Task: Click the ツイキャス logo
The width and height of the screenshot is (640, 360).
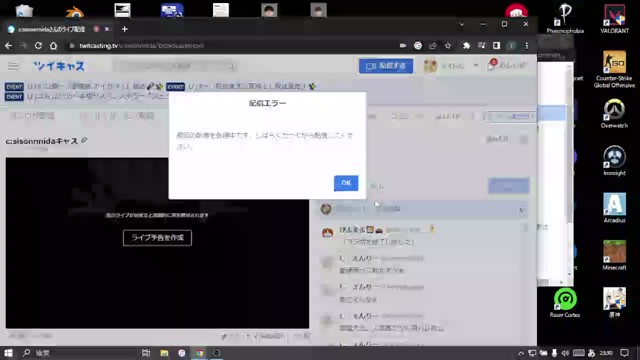Action: (59, 66)
